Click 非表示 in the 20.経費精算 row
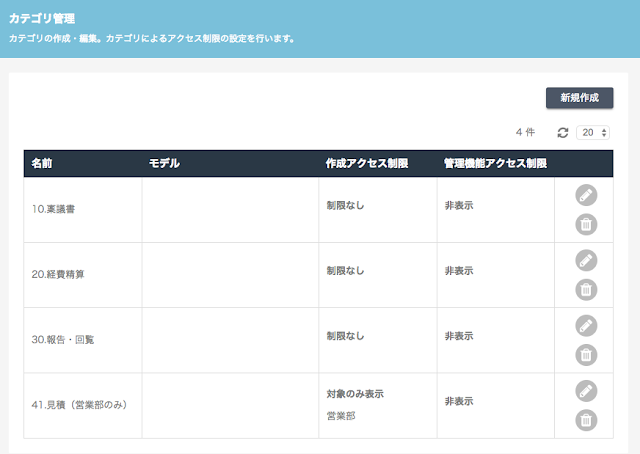Viewport: 640px width, 454px height. [x=459, y=271]
